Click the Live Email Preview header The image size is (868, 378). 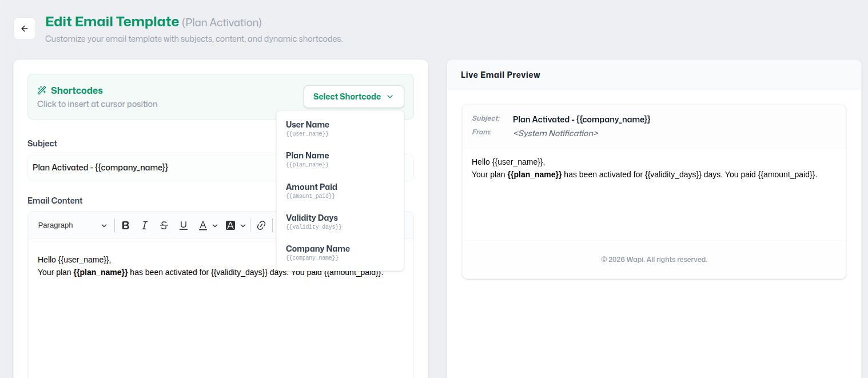pos(500,75)
